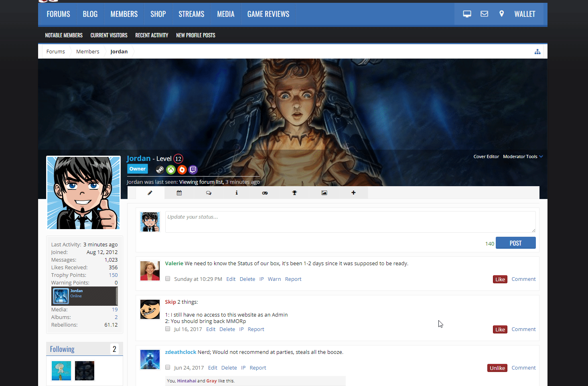Click Warn on Valerie's post
Viewport: 588px width, 386px height.
pyautogui.click(x=274, y=279)
